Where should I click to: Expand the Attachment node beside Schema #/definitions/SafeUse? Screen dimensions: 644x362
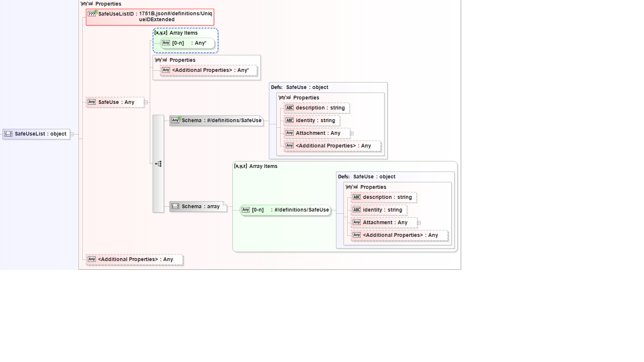(352, 133)
